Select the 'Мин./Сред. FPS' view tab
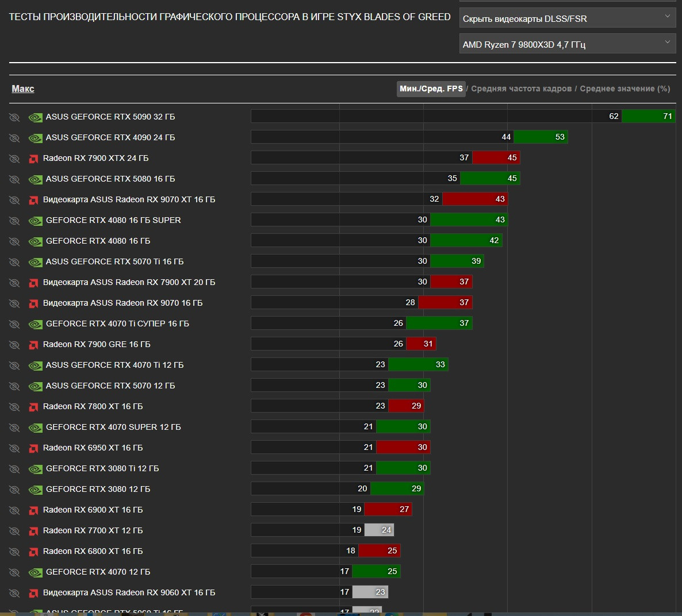The width and height of the screenshot is (682, 616). [431, 88]
